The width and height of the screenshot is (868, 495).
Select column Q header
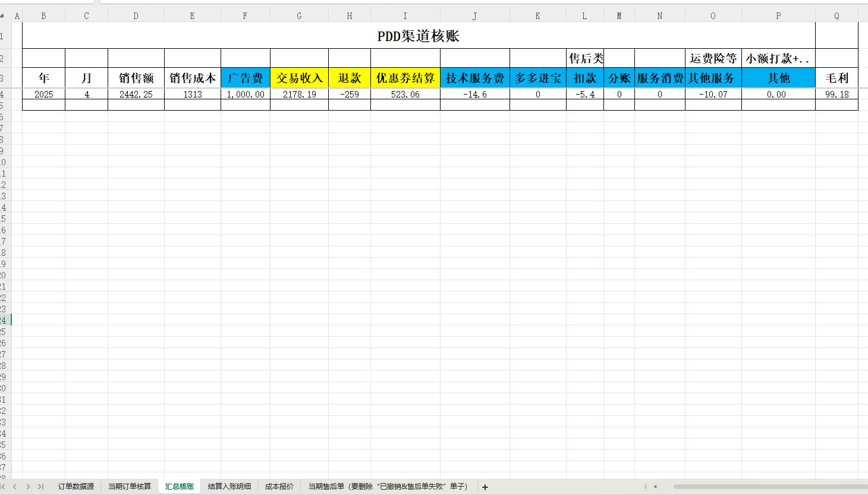(836, 16)
